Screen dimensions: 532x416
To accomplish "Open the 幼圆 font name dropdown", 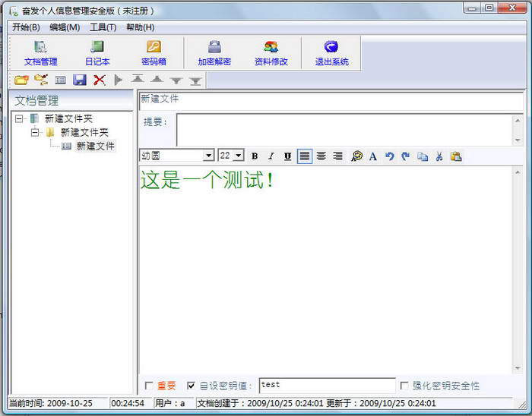I will pos(208,156).
